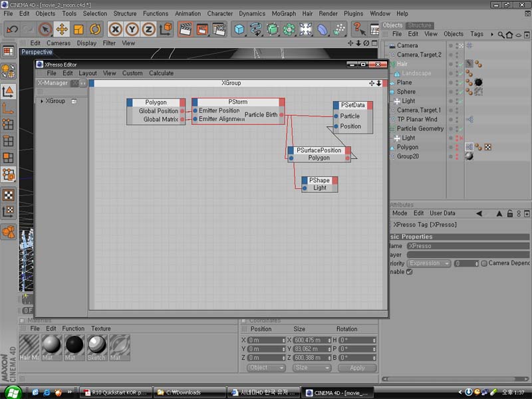This screenshot has width=532, height=399.
Task: Activate the Rotate tool
Action: click(x=95, y=29)
